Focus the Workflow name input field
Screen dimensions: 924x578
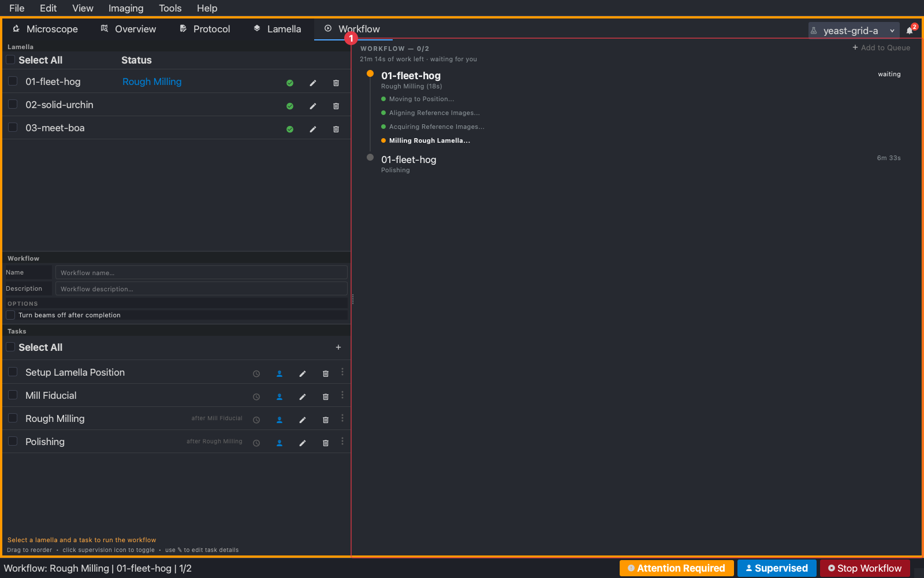point(202,272)
